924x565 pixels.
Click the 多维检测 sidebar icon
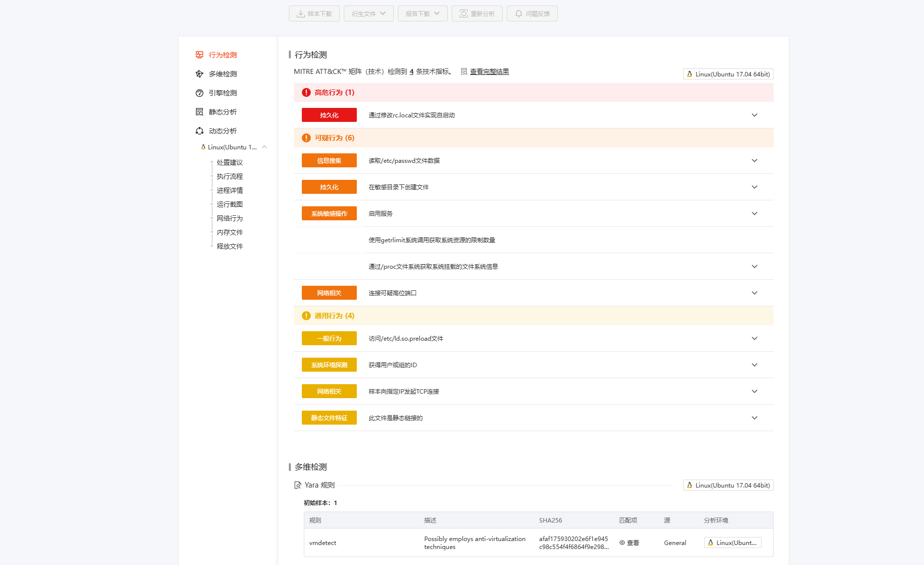coord(199,74)
